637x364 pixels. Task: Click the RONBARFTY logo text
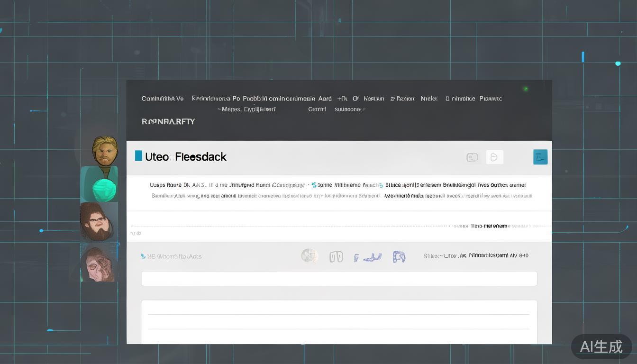point(168,121)
